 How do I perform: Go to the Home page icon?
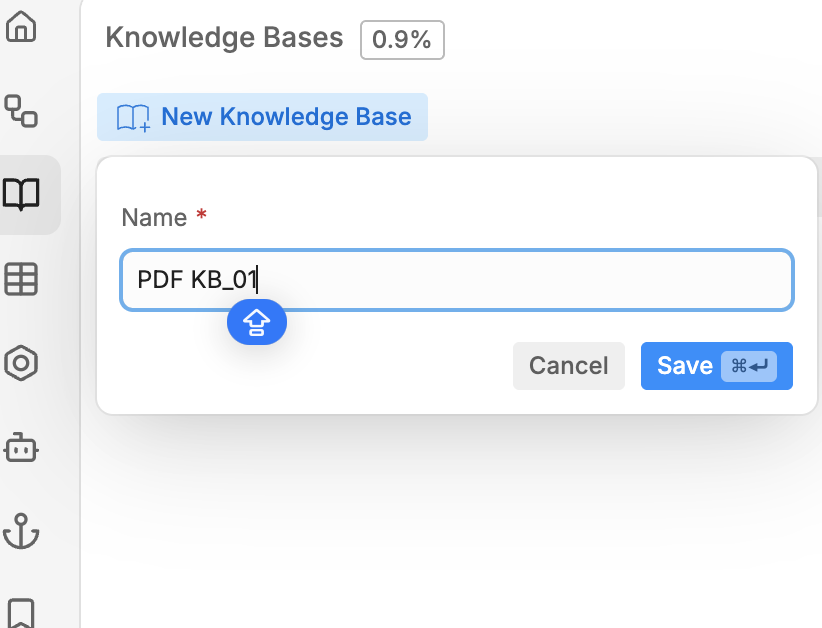point(21,27)
